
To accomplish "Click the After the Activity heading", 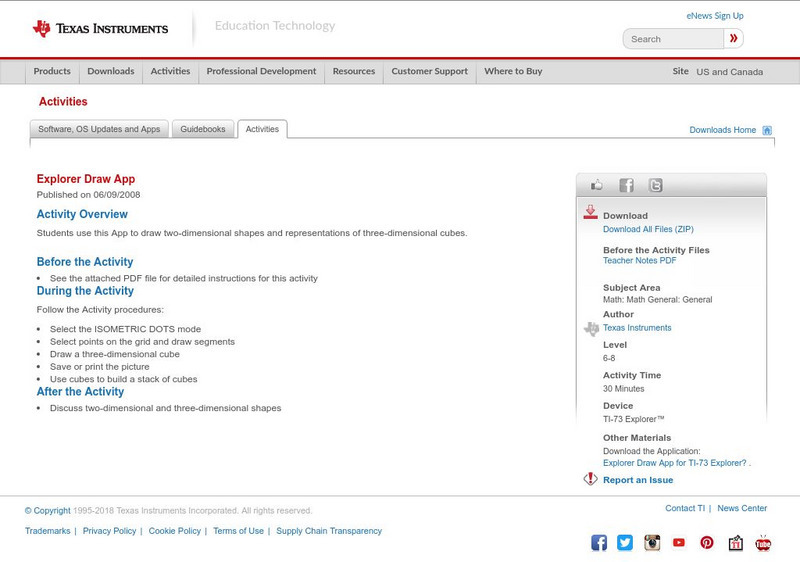I will pos(80,392).
